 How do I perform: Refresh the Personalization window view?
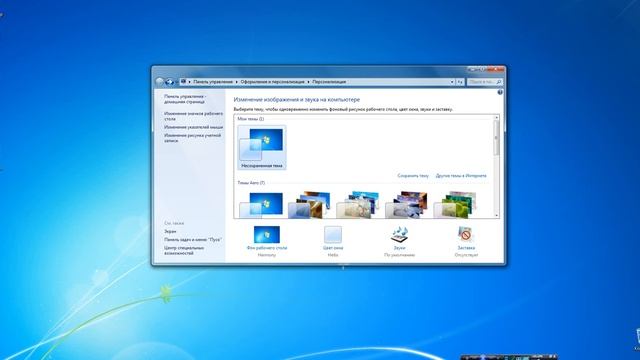click(460, 82)
